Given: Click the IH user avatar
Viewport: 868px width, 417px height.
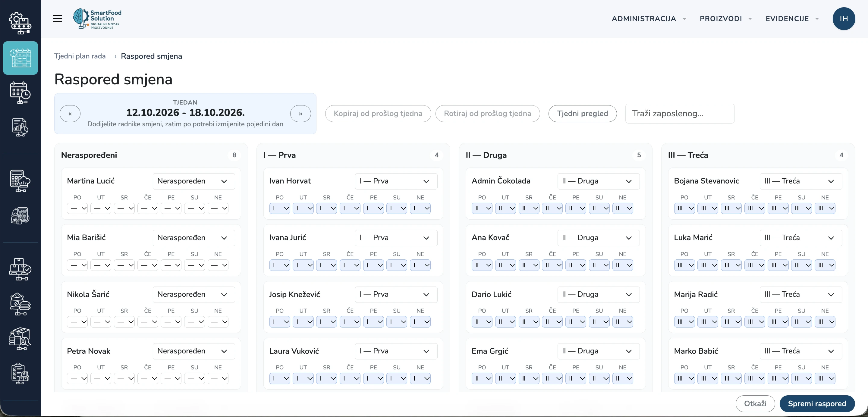Looking at the screenshot, I should (x=843, y=18).
